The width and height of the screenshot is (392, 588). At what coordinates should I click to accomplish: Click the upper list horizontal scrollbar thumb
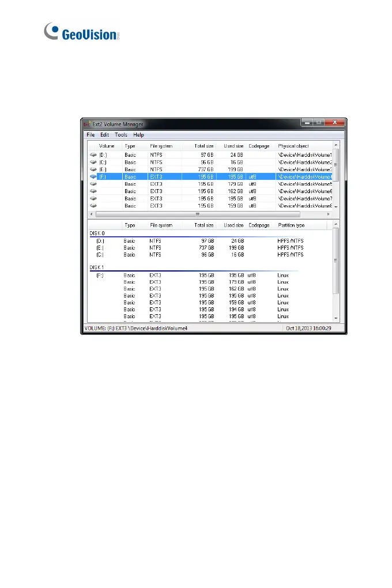click(198, 214)
